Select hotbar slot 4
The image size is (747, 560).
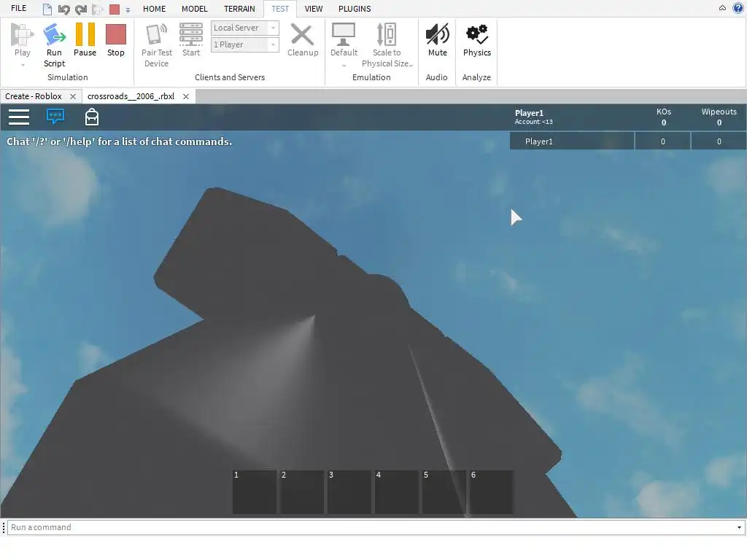(x=397, y=492)
